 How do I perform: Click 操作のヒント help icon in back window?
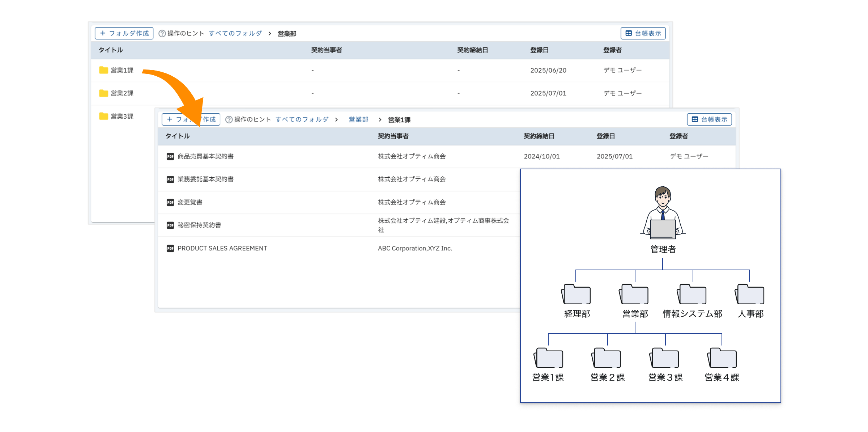(x=162, y=34)
